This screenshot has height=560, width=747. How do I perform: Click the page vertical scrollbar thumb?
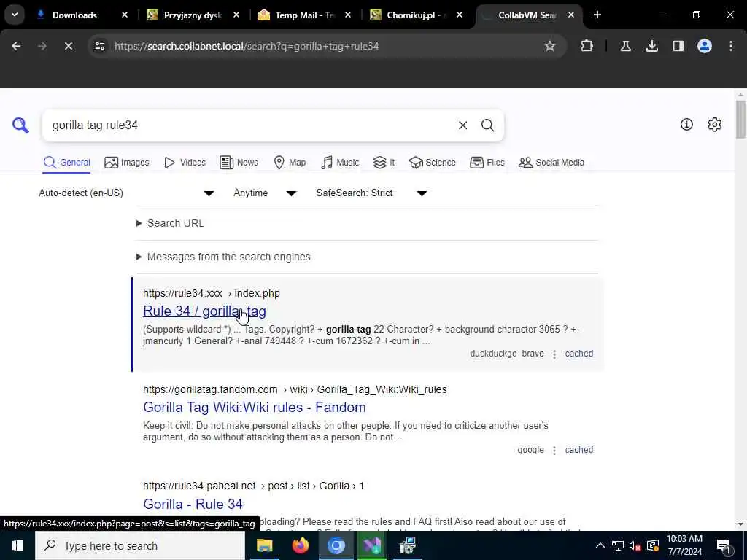pos(740,119)
